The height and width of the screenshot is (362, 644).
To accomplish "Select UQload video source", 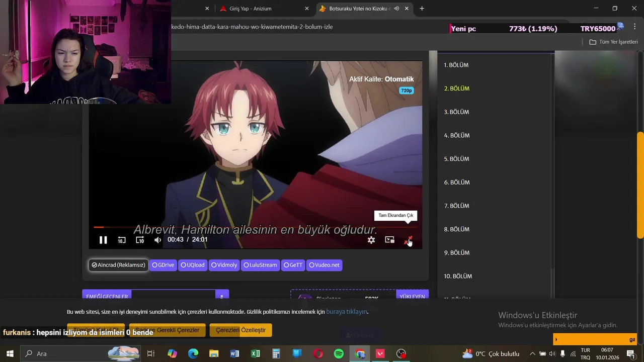I will point(193,265).
